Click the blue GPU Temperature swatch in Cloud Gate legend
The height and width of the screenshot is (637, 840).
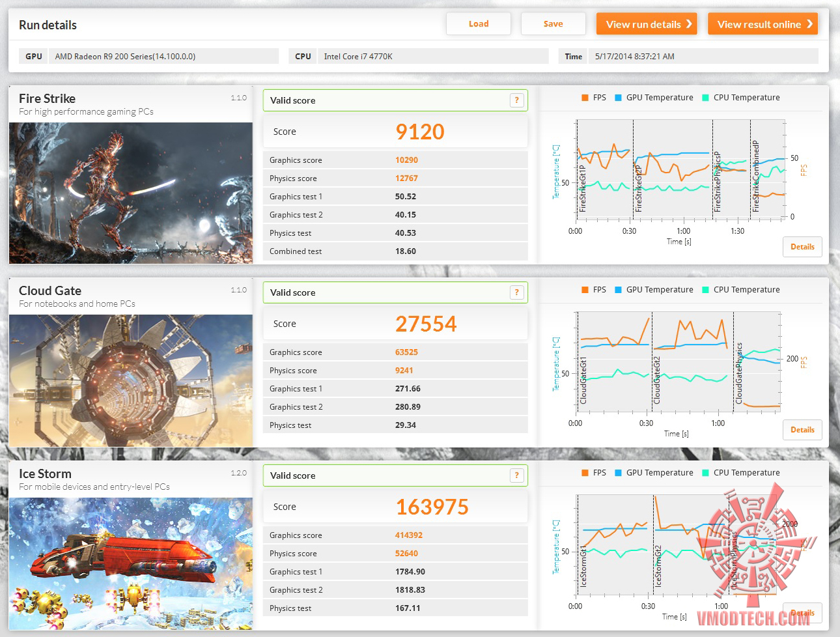click(618, 290)
